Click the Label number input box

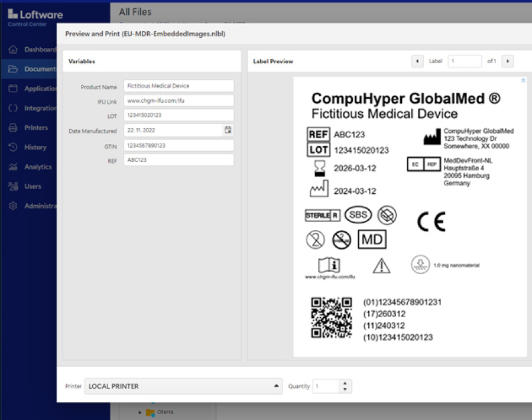tap(465, 61)
